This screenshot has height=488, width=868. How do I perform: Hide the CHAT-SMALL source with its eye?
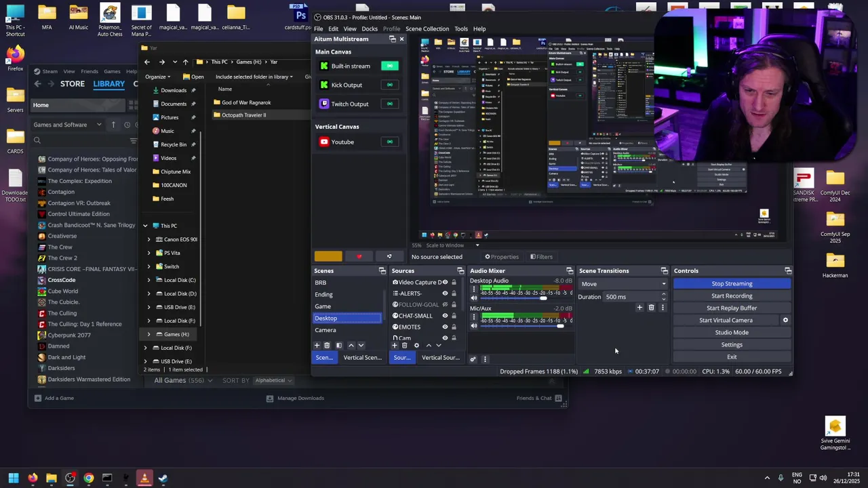(445, 316)
